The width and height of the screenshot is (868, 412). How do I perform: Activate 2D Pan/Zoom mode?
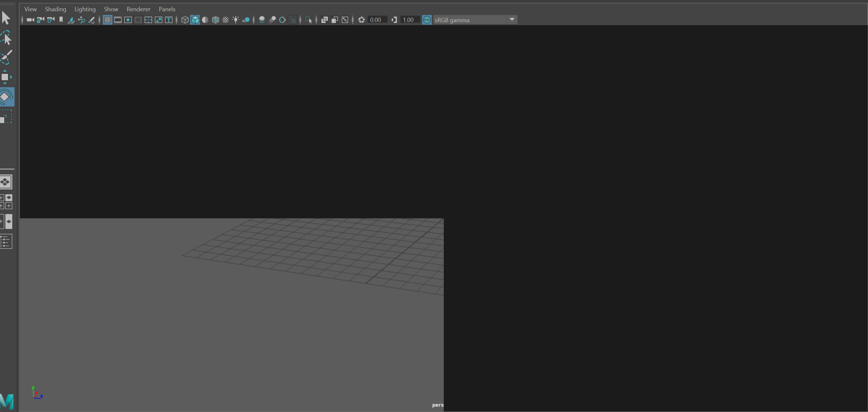[81, 20]
